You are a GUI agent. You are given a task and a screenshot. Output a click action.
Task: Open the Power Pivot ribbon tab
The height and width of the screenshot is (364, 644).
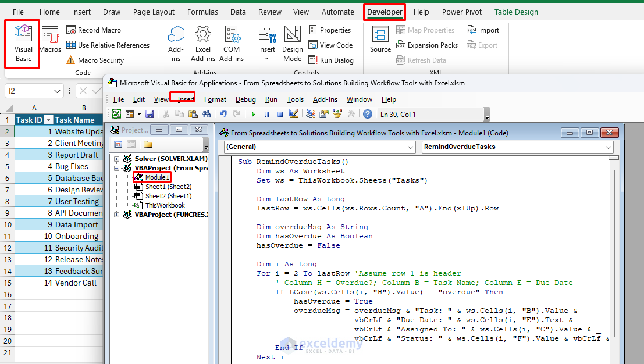click(x=462, y=12)
